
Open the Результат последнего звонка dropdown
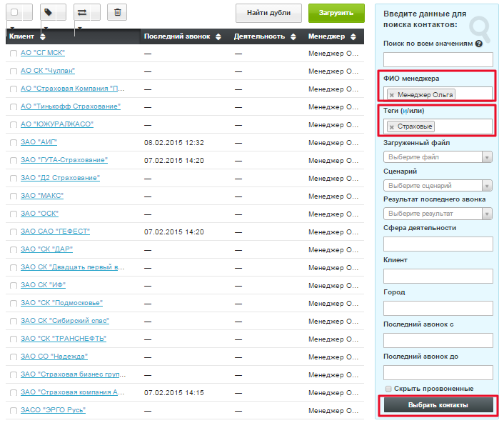pos(438,214)
